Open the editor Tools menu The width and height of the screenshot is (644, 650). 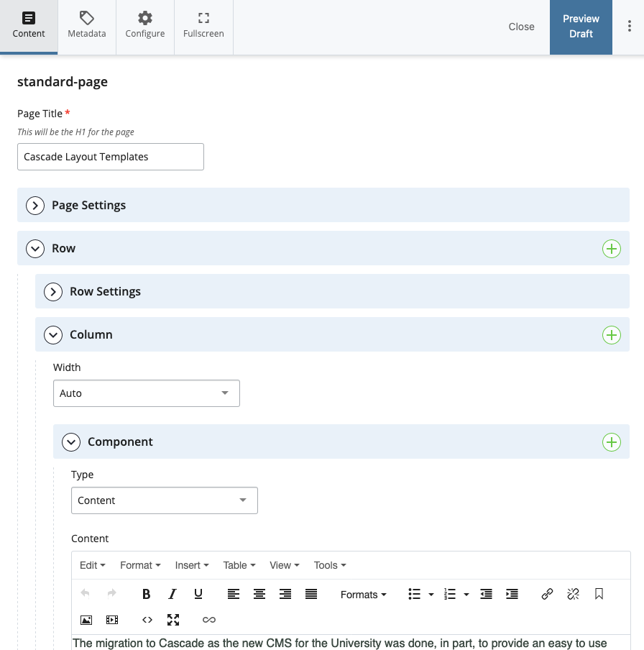pos(330,565)
